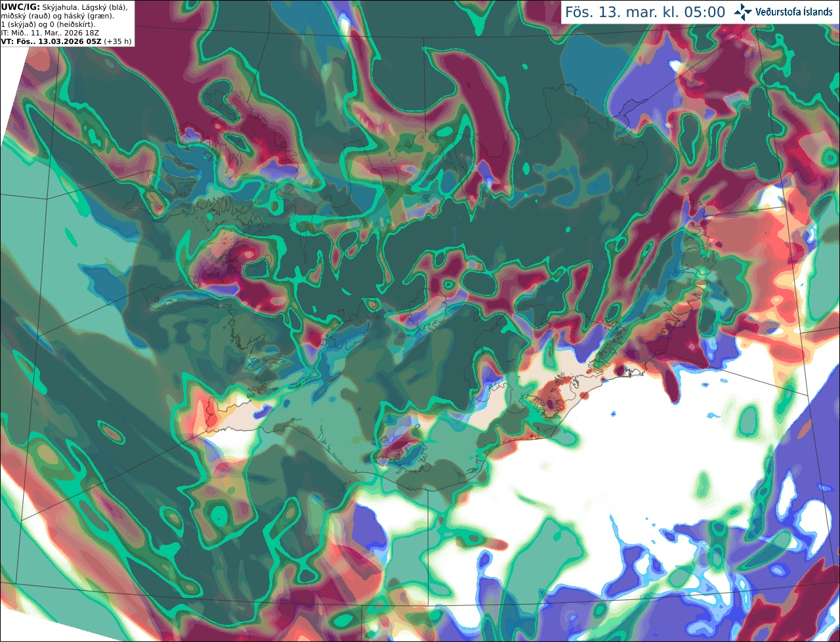This screenshot has height=642, width=840.
Task: Click the '1 (skýjað) og 0 (heiðskírt).' line
Action: [x=48, y=24]
